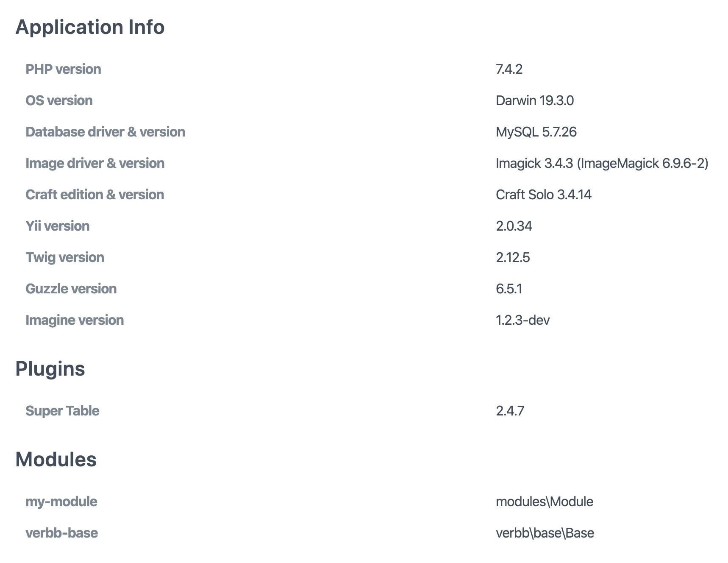Select the Super Table plugin entry
The image size is (728, 563).
[62, 410]
